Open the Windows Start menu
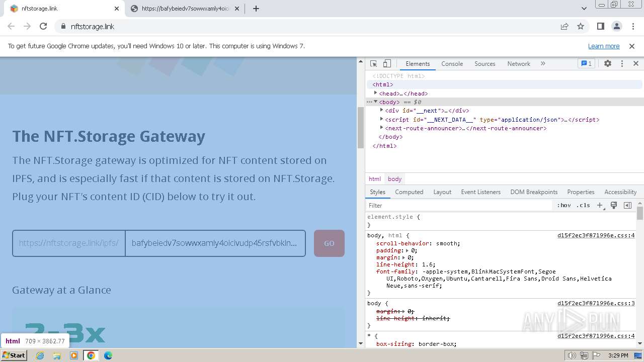The image size is (644, 362). [14, 355]
